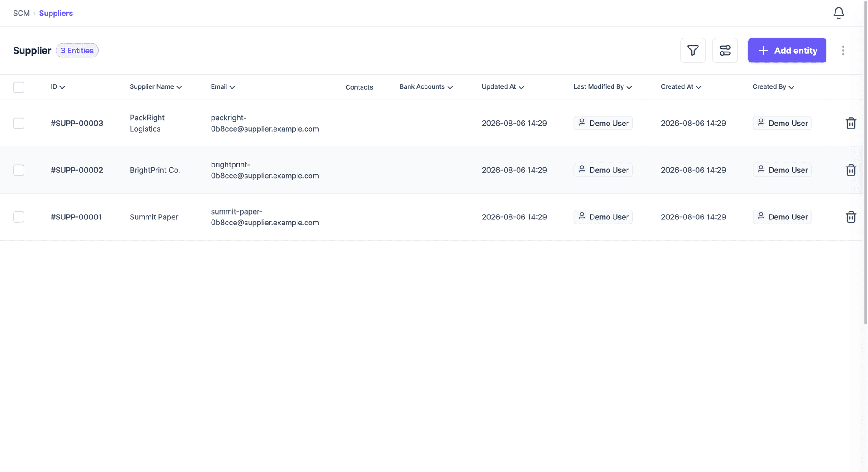The width and height of the screenshot is (868, 472).
Task: Open the column display settings icon
Action: pyautogui.click(x=725, y=50)
